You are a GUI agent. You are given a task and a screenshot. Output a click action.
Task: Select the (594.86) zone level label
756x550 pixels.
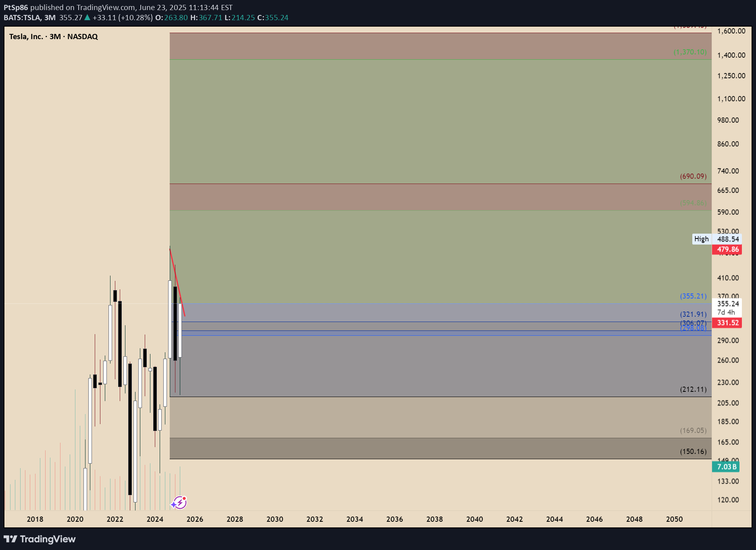tap(693, 203)
